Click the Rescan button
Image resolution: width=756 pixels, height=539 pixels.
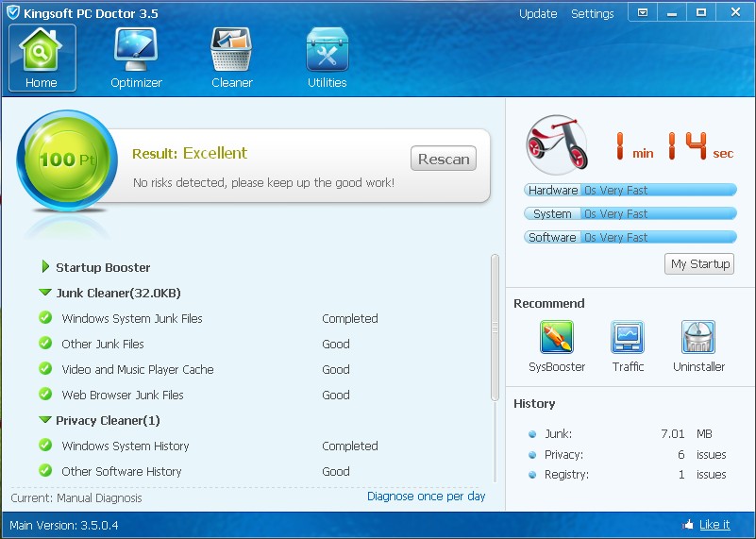pos(443,159)
